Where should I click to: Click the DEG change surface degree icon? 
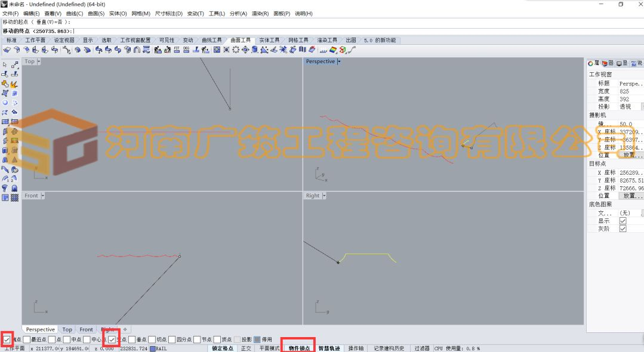point(186,50)
